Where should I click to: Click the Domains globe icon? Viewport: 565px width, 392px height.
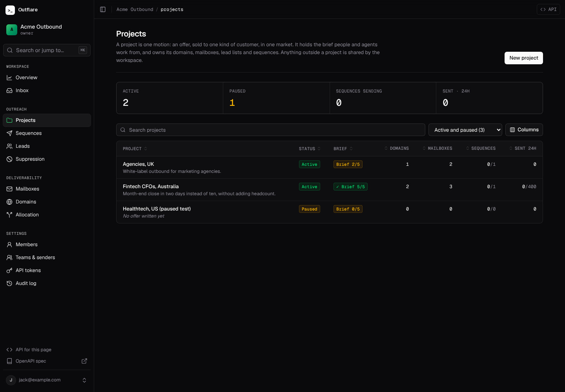[9, 202]
